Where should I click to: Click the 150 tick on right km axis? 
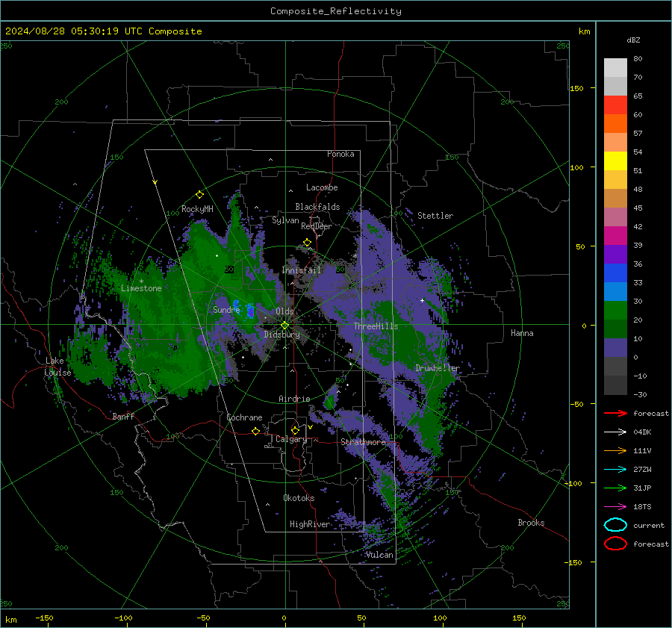[x=577, y=88]
